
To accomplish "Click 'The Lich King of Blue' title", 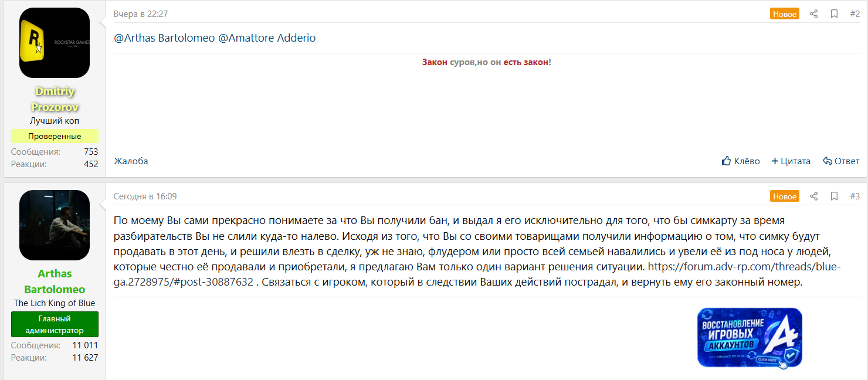I will click(x=55, y=303).
